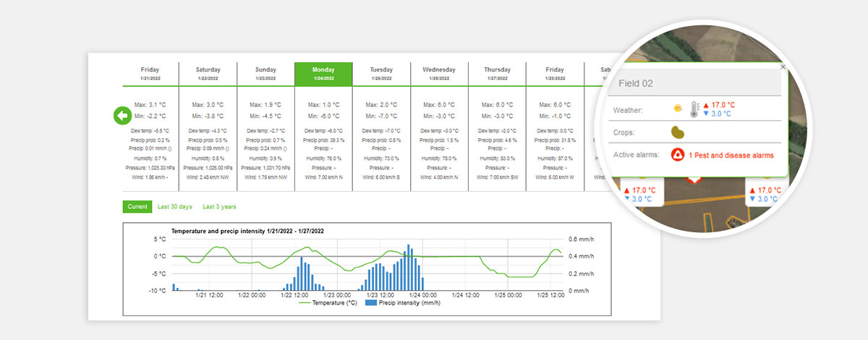Close the Field 02 popup
The image size is (868, 340).
(x=782, y=67)
